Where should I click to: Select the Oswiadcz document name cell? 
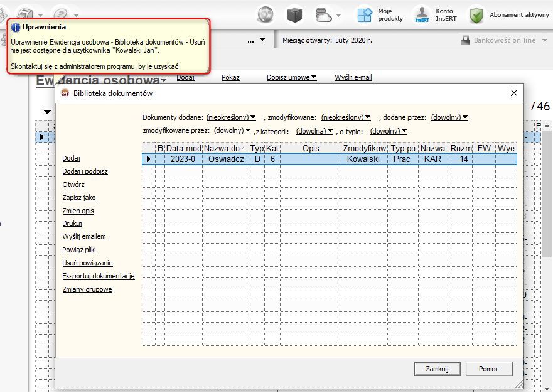(x=226, y=159)
